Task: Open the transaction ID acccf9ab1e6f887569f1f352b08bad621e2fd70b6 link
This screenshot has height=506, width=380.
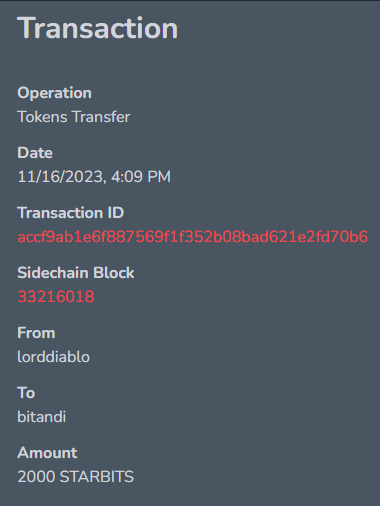Action: click(192, 237)
